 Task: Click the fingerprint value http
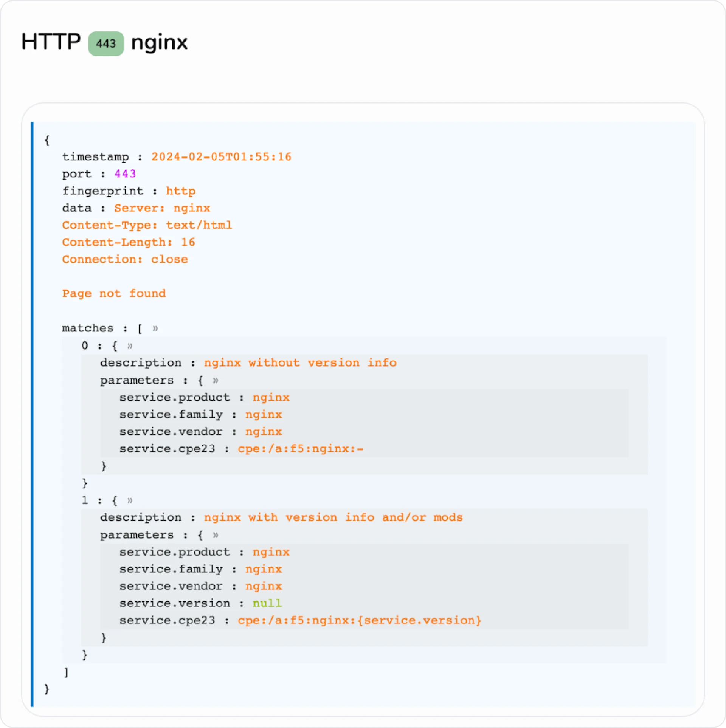(181, 191)
